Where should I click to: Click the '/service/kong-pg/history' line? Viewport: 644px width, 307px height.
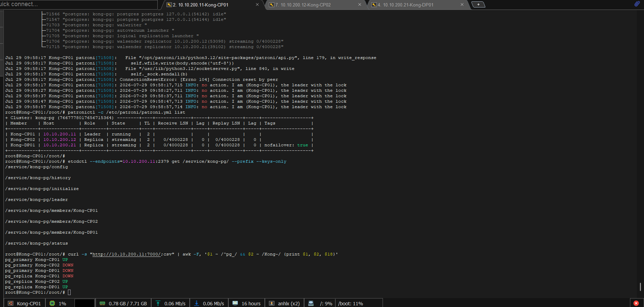click(38, 178)
